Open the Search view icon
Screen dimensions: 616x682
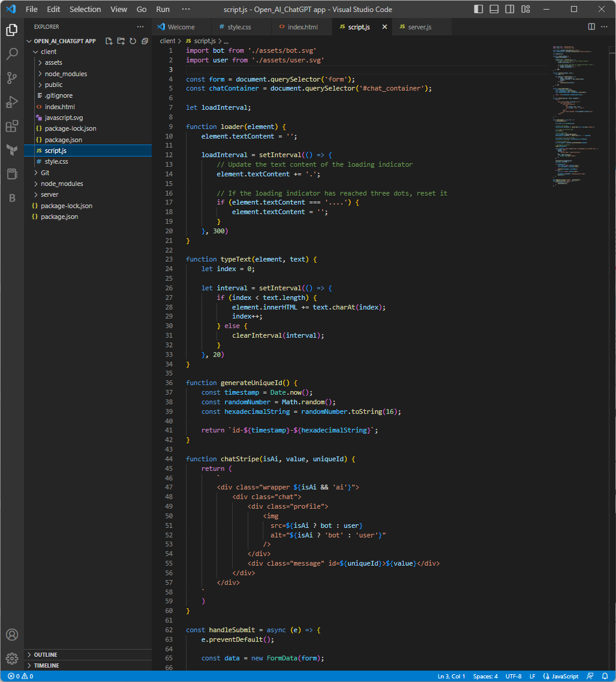tap(12, 54)
